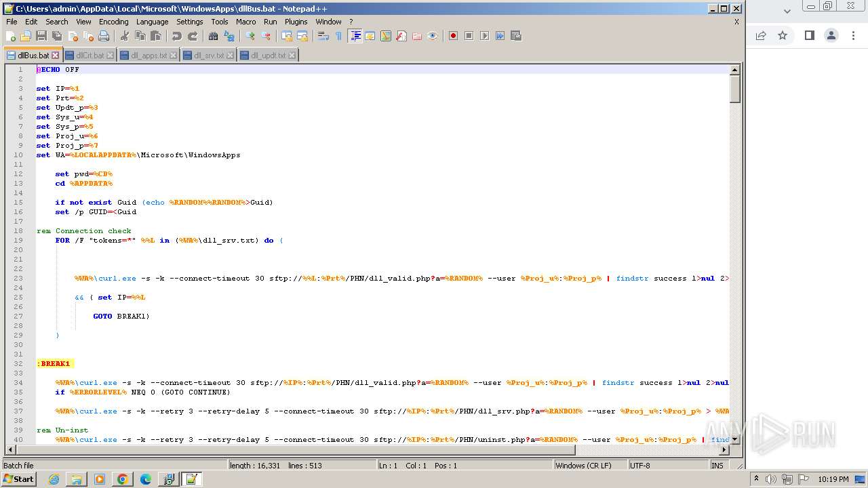
Task: Print the document using toolbar icon
Action: pyautogui.click(x=104, y=36)
